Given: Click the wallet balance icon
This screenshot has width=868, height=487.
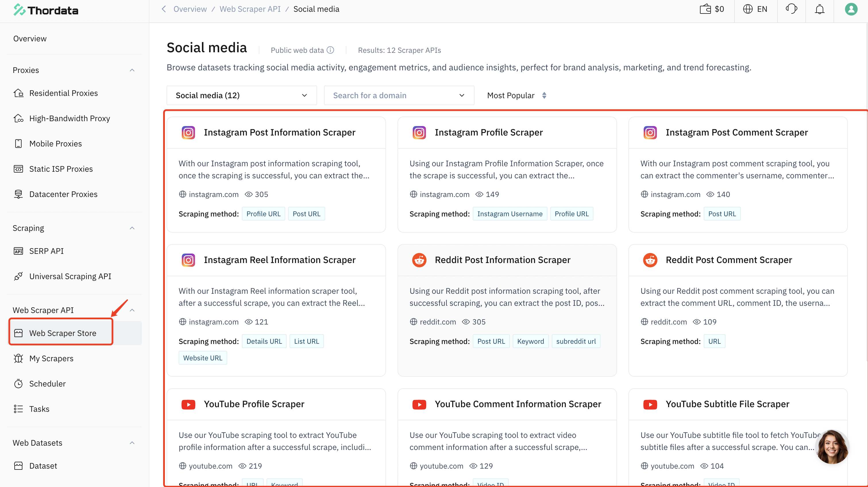Looking at the screenshot, I should pyautogui.click(x=705, y=9).
